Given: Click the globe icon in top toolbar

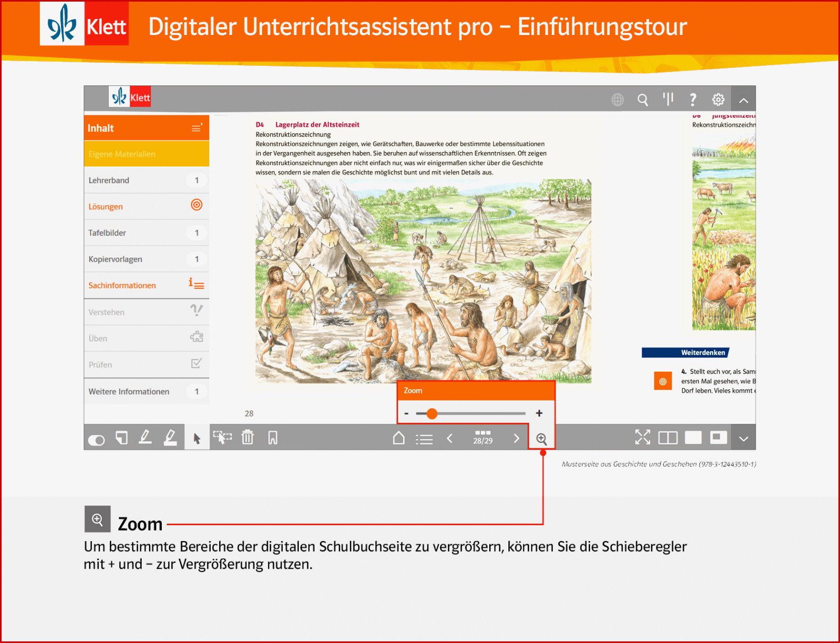Looking at the screenshot, I should click(617, 99).
